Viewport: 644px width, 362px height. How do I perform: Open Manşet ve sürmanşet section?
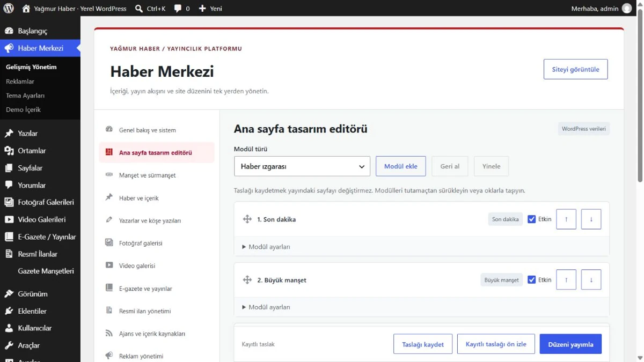coord(157,175)
